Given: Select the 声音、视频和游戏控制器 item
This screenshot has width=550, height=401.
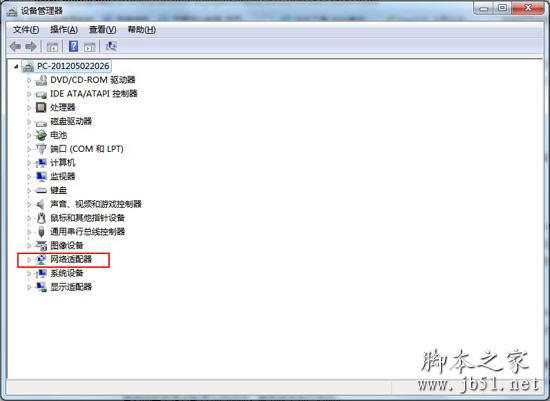Looking at the screenshot, I should [96, 204].
